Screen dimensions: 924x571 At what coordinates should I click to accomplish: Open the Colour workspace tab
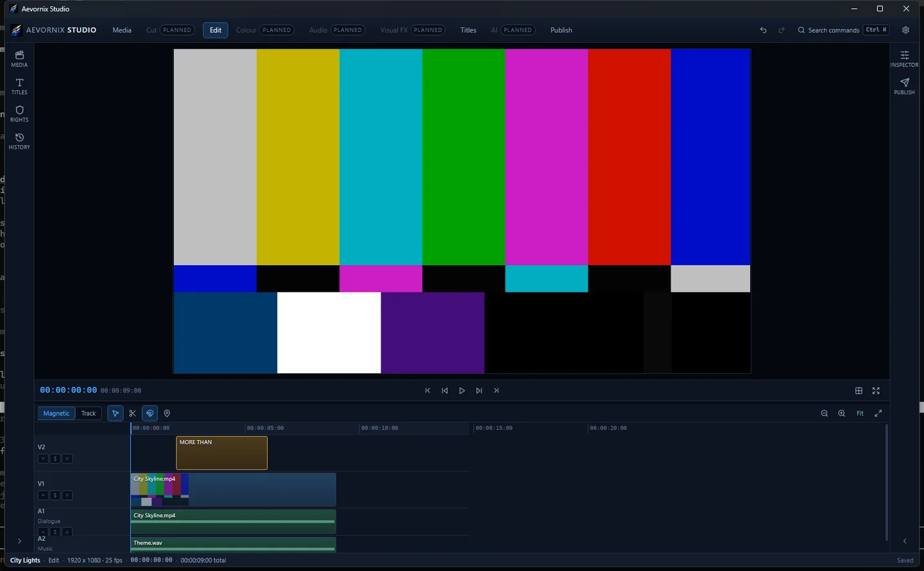point(265,30)
